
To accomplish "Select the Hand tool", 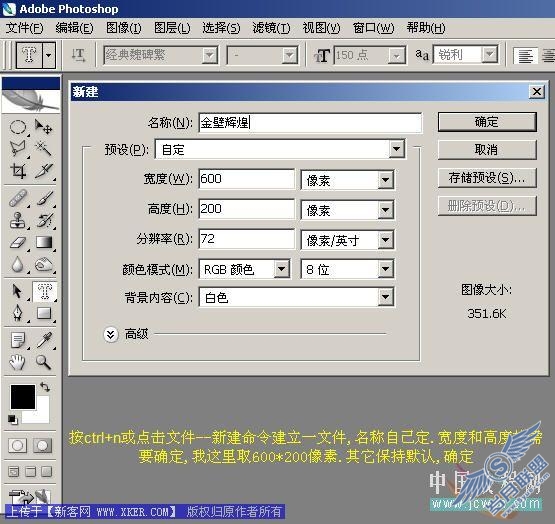I will coord(18,362).
